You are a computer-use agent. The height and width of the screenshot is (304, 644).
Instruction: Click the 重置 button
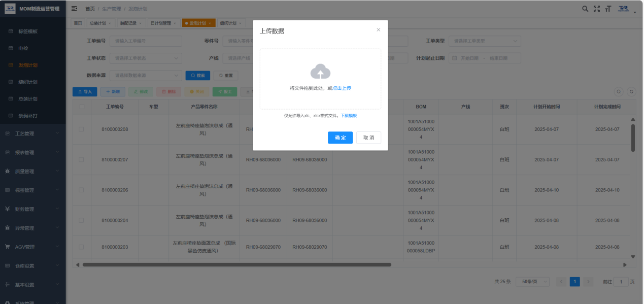coord(226,76)
